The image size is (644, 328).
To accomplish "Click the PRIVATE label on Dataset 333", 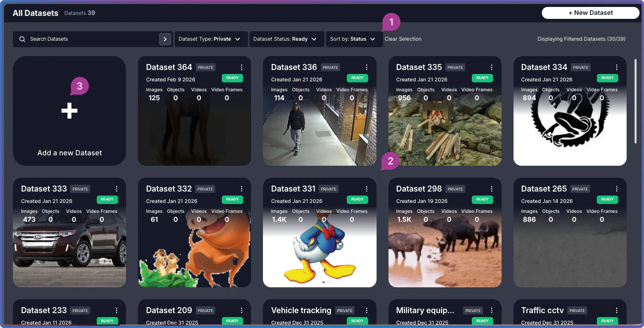I will [80, 189].
